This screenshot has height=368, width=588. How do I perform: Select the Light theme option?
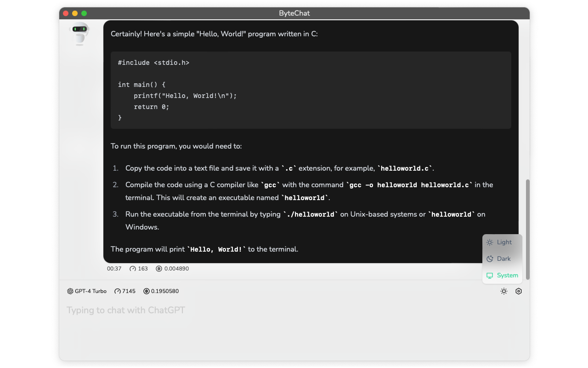point(502,242)
